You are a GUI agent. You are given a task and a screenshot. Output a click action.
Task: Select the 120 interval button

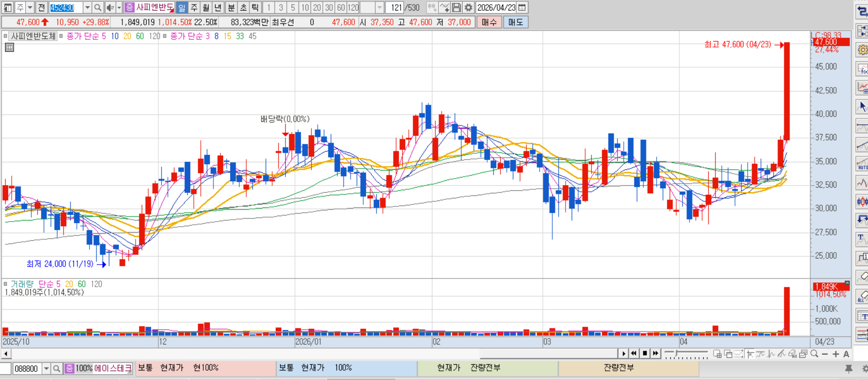(x=353, y=8)
